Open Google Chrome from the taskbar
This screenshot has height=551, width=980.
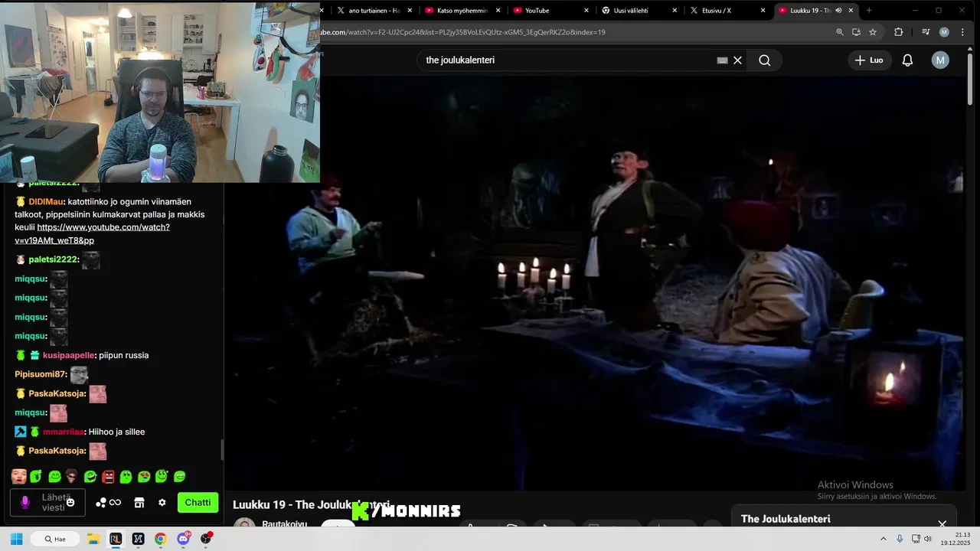tap(160, 539)
